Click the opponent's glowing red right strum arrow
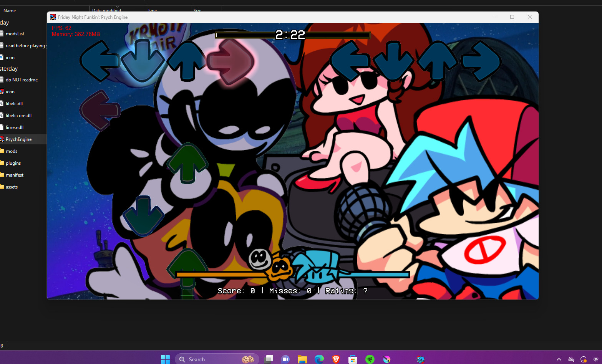The image size is (602, 364). pyautogui.click(x=231, y=61)
